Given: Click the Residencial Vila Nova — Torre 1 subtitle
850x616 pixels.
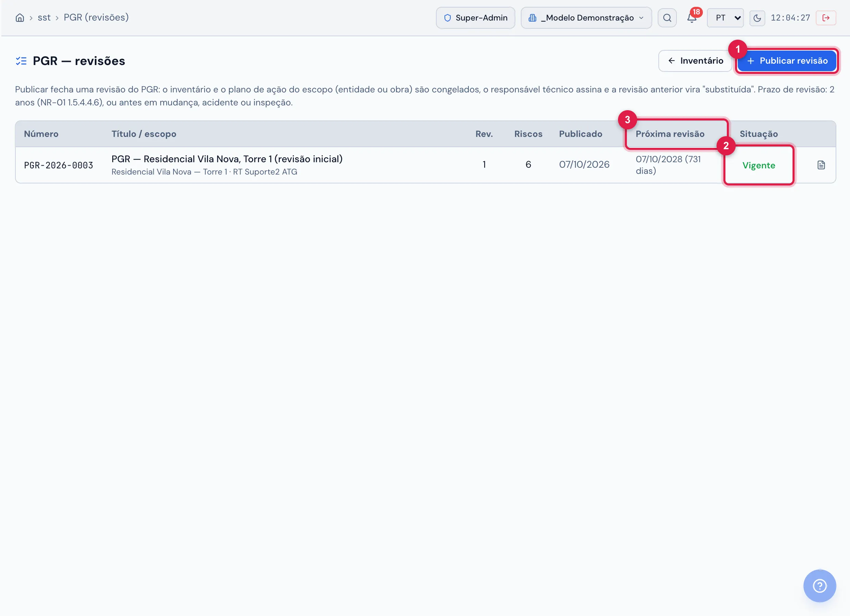Looking at the screenshot, I should tap(204, 172).
